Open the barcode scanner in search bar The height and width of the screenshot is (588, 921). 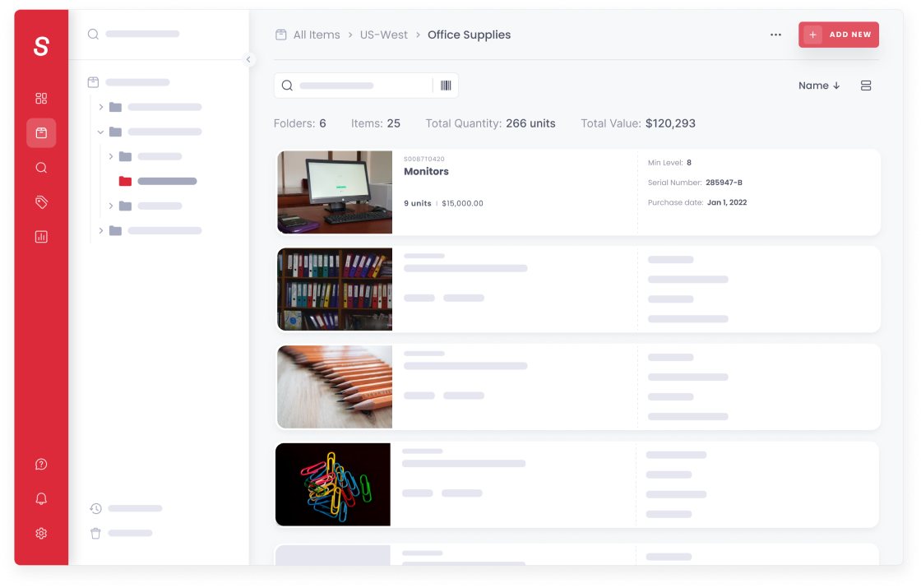click(445, 85)
